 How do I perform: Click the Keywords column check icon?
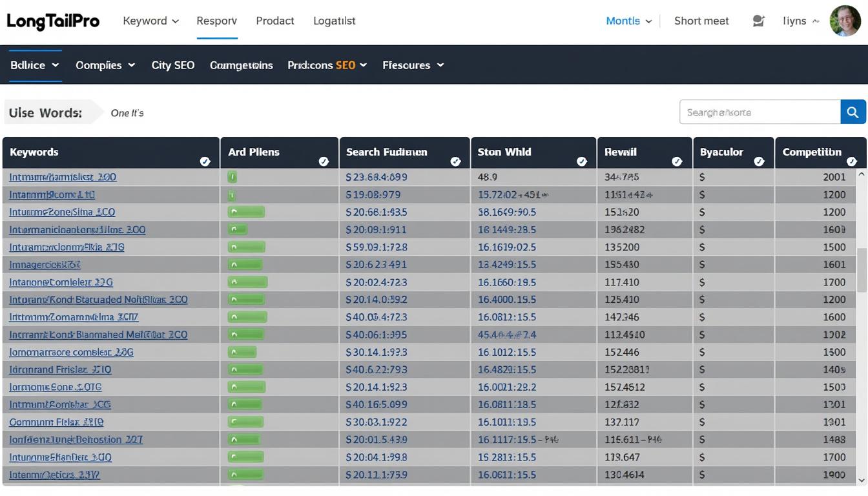coord(205,161)
